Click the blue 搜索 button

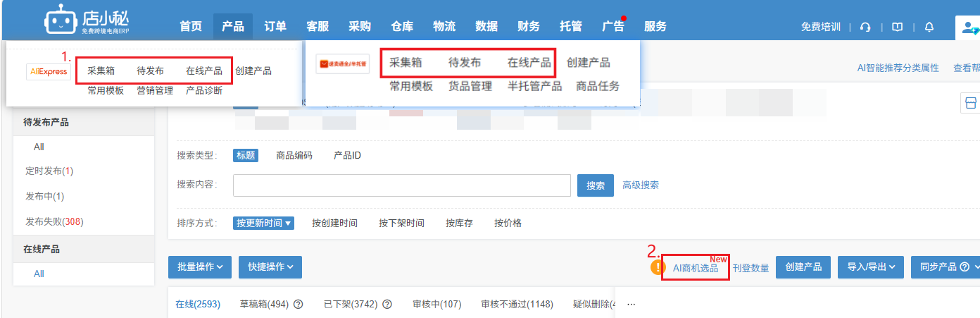(x=596, y=185)
